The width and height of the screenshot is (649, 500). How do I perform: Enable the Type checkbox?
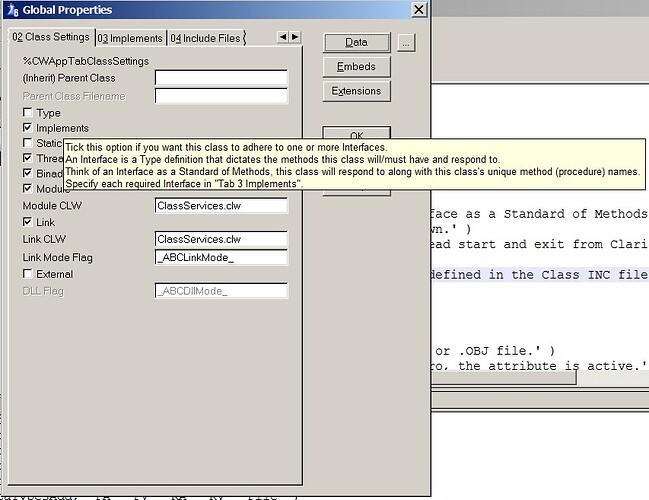[28, 113]
